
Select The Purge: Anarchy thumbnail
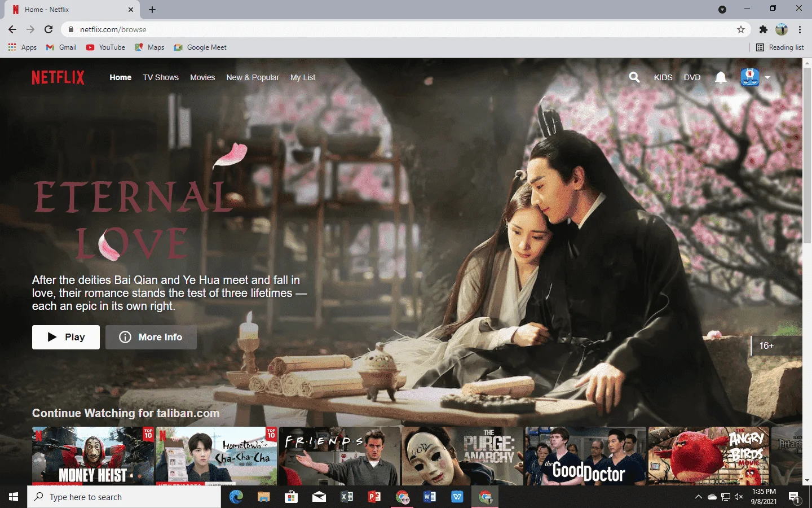[463, 456]
